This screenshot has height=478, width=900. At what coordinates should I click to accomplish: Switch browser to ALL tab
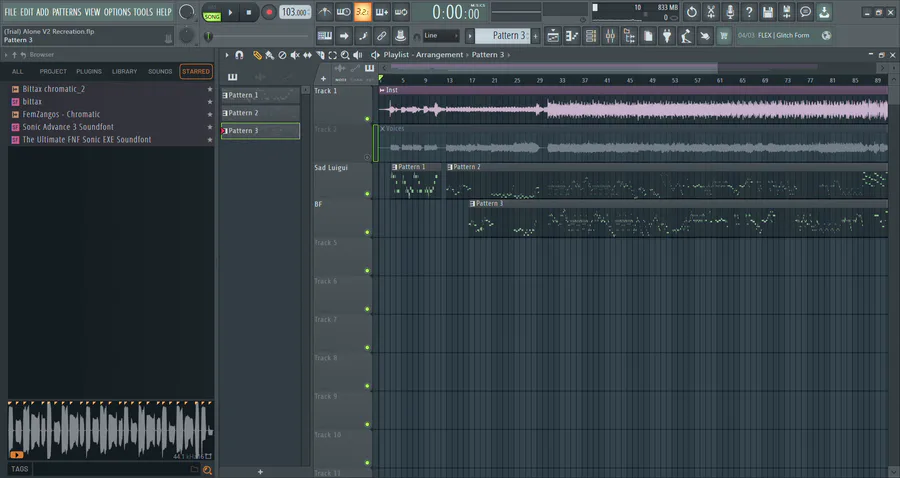tap(18, 72)
